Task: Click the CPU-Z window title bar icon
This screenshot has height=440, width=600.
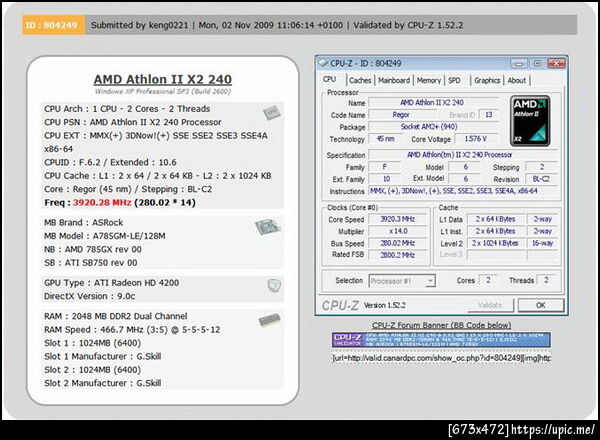Action: 323,63
